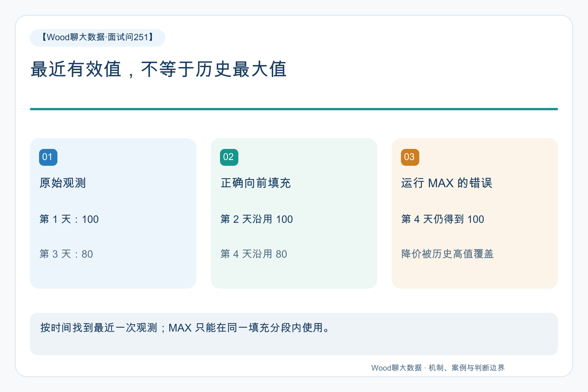Screen dimensions: 588x392
Task: Click the 【Wood聊大数据·面试问251】 tag pill
Action: click(98, 38)
